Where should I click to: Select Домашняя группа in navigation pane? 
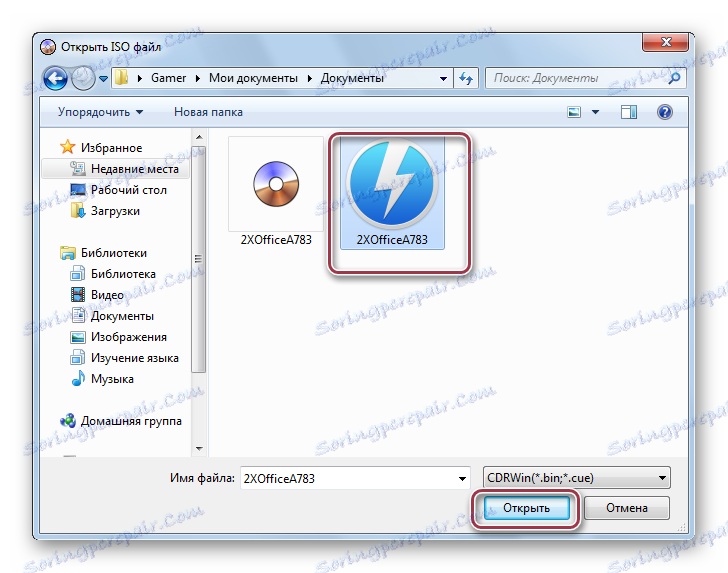pos(121,421)
